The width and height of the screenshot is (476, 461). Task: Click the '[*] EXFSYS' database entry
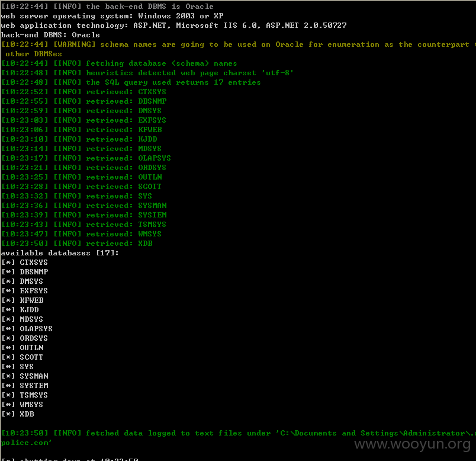pyautogui.click(x=24, y=290)
